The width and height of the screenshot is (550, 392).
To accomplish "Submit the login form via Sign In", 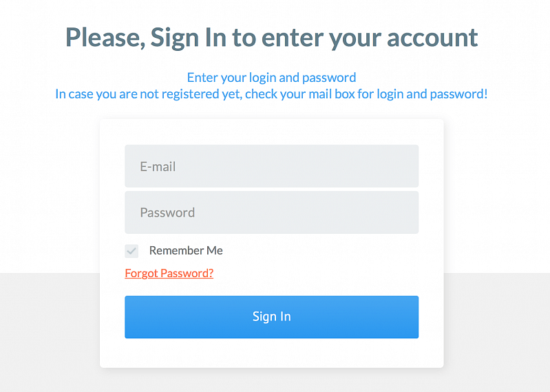I will point(271,316).
